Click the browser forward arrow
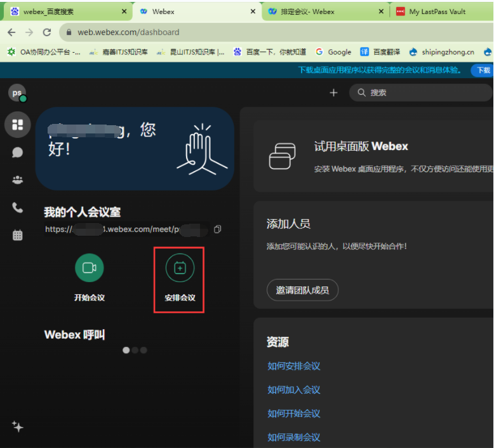This screenshot has height=448, width=494. (29, 32)
